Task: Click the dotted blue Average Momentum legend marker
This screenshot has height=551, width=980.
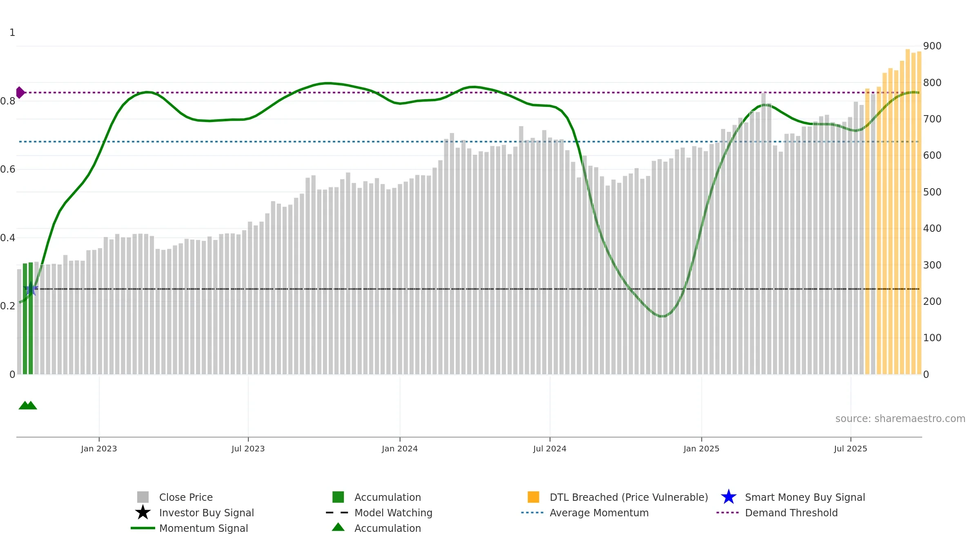Action: [532, 513]
